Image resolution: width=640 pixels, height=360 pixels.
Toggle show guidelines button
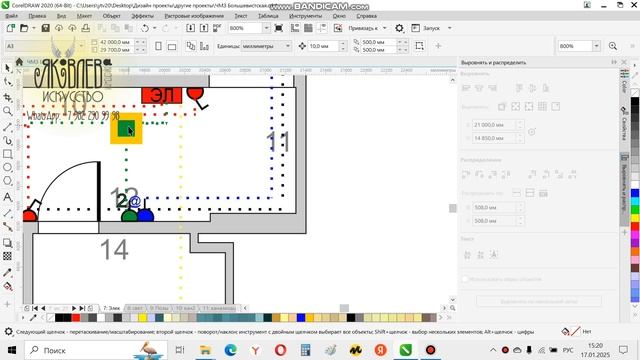tap(322, 28)
